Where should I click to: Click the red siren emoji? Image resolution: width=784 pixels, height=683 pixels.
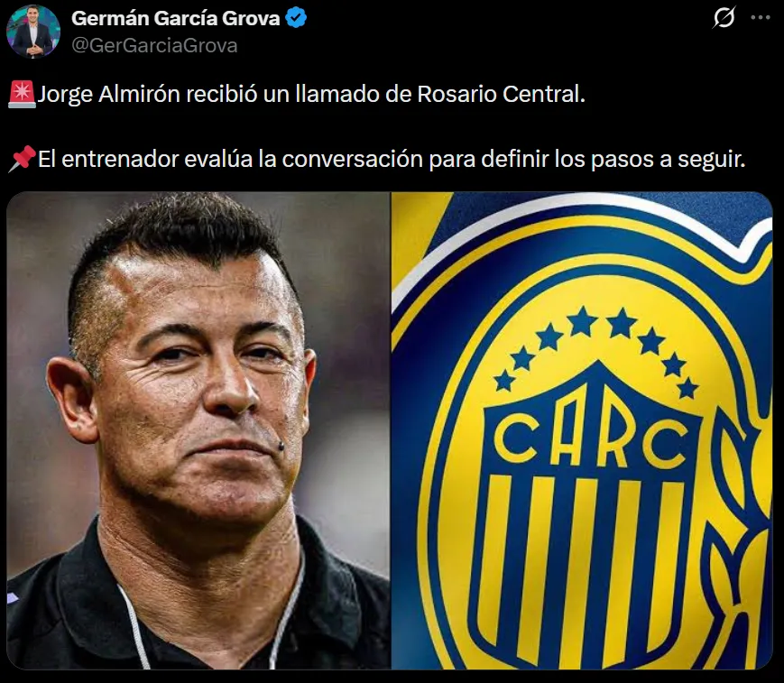pyautogui.click(x=22, y=95)
